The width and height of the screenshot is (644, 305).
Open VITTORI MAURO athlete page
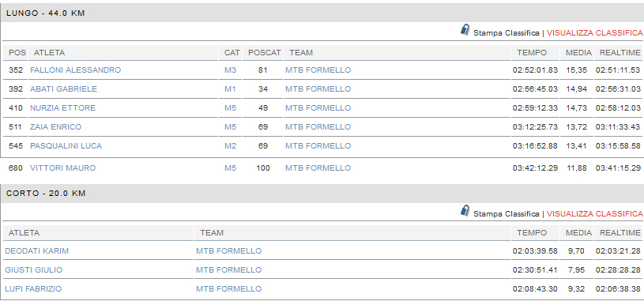(63, 168)
